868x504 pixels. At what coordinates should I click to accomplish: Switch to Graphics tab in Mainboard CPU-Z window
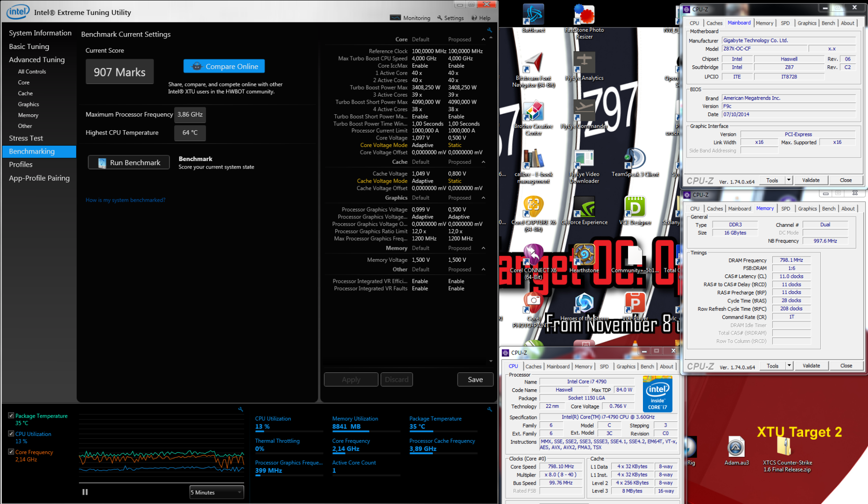coord(807,23)
